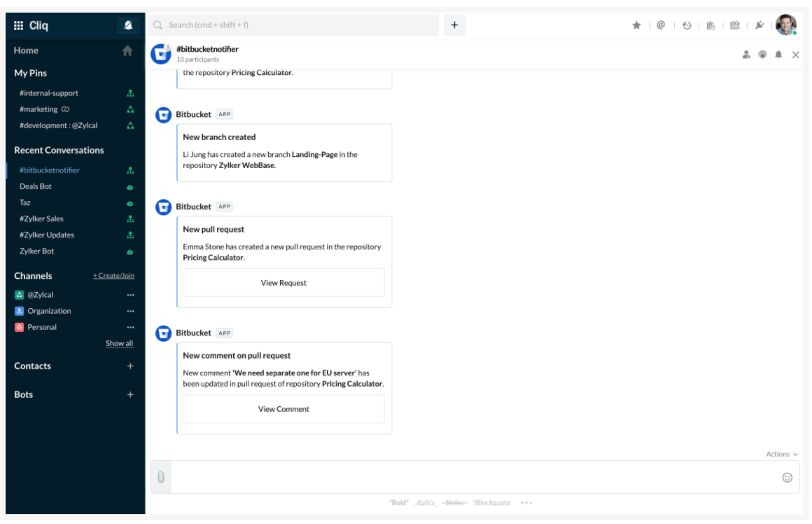This screenshot has height=524, width=812.
Task: Click the Home house icon
Action: (x=127, y=51)
